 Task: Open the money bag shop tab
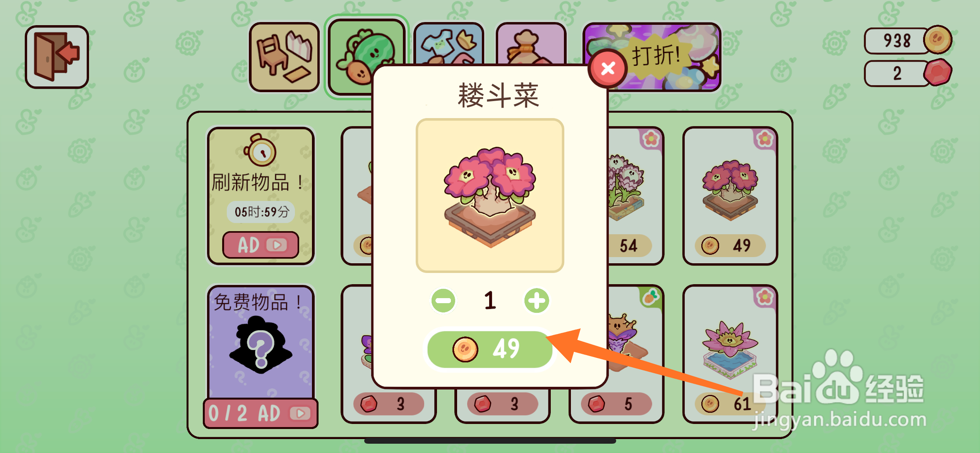[x=531, y=43]
